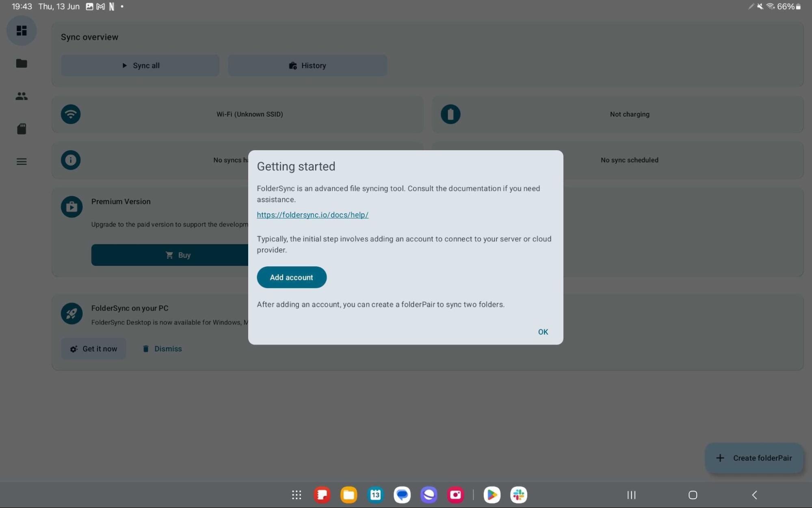Tap the back navigation arrow
Viewport: 812px width, 508px height.
[754, 495]
